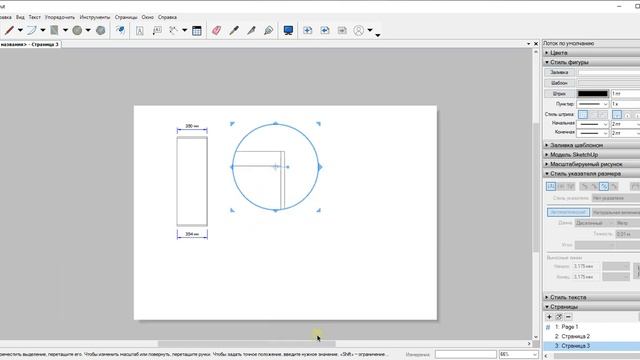Click the Add Page toolbar icon
The height and width of the screenshot is (360, 640).
point(308,31)
